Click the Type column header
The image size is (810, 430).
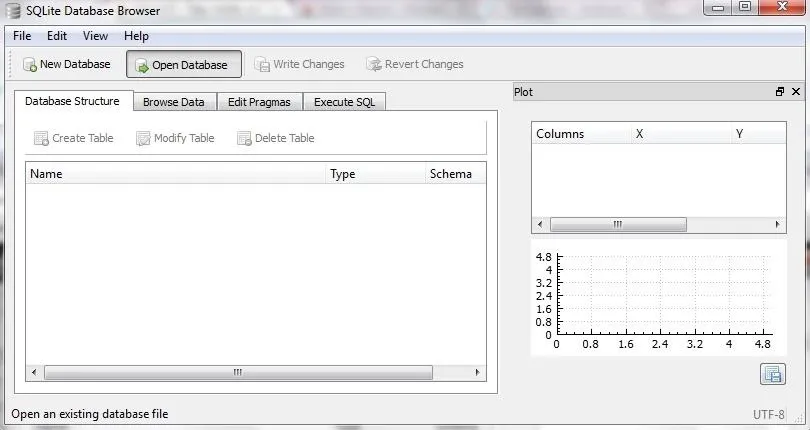[376, 174]
